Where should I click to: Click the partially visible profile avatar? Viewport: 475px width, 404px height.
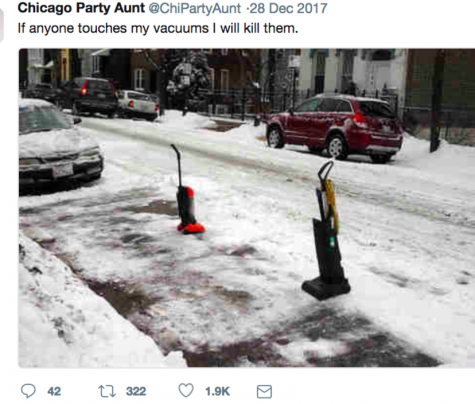click(x=2, y=25)
